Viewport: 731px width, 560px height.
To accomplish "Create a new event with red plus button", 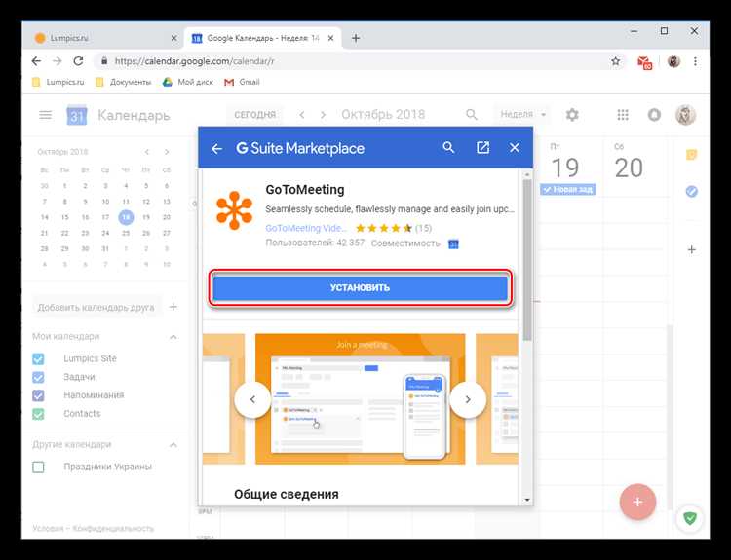I will click(637, 502).
